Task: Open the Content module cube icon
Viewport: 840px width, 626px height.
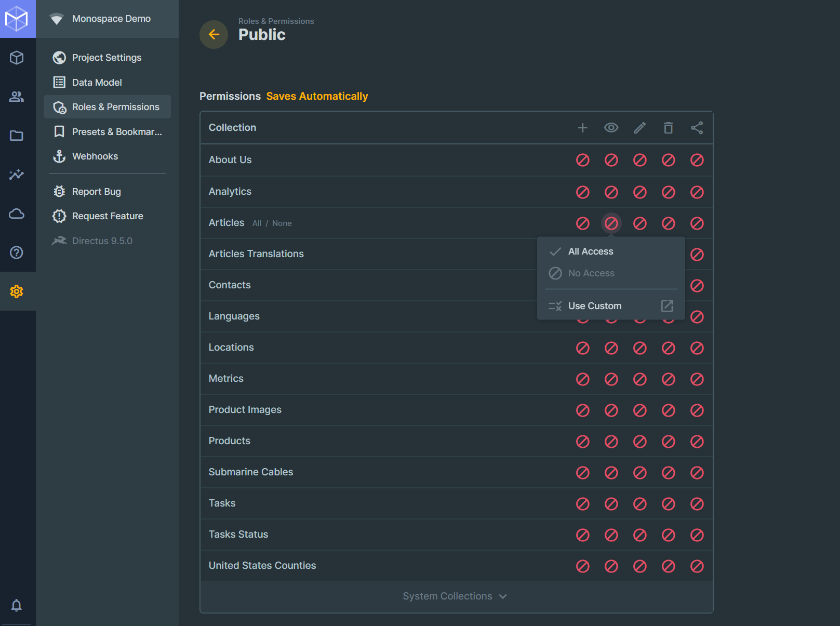Action: pos(17,58)
